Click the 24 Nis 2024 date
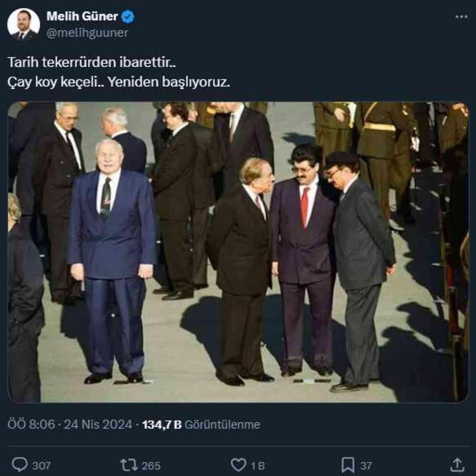Viewport: 476px width, 476px height. coord(98,424)
